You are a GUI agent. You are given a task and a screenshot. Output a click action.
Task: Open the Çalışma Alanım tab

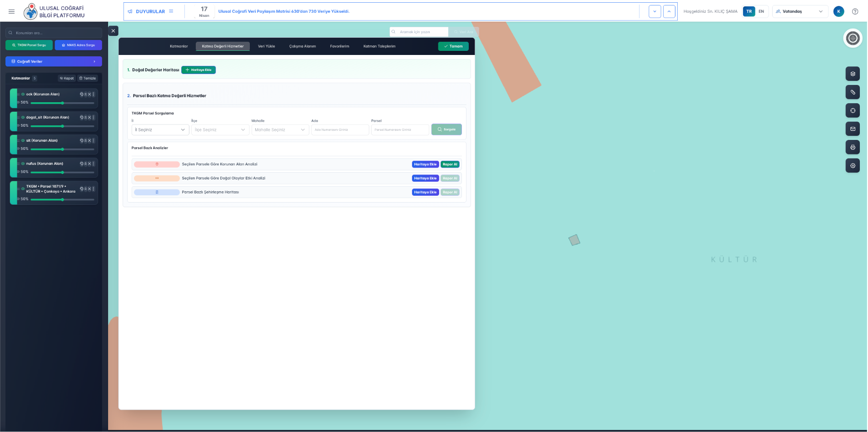pos(303,46)
